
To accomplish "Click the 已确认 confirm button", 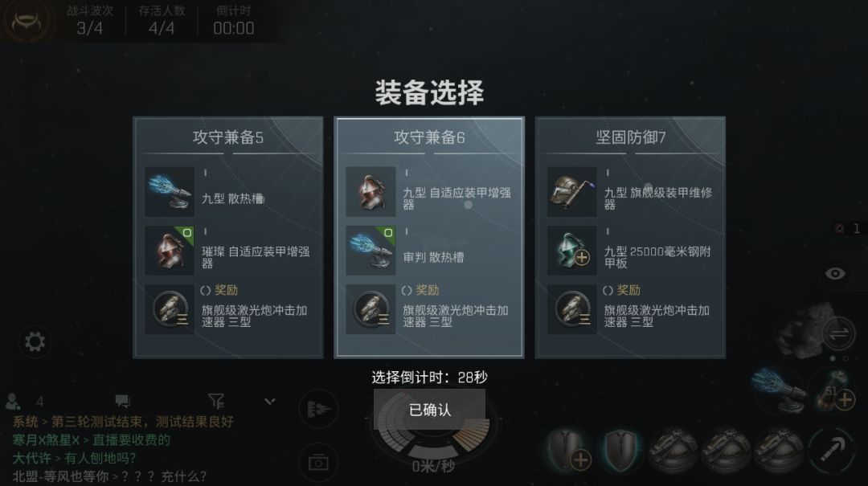I will point(429,410).
